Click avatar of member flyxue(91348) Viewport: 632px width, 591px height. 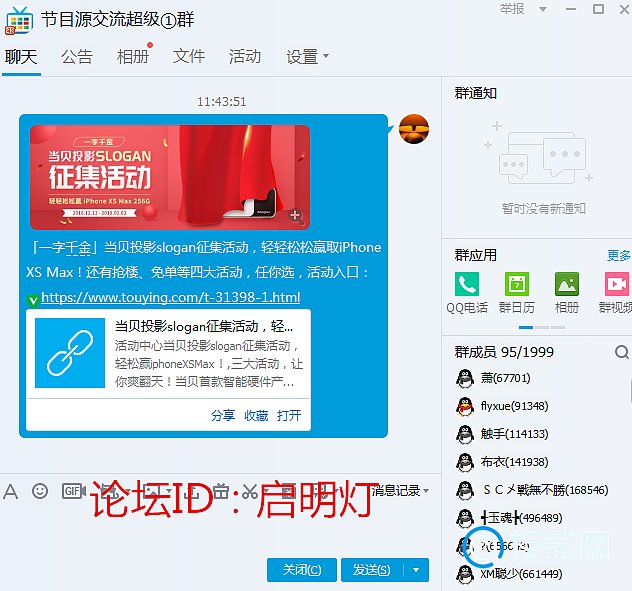click(465, 406)
